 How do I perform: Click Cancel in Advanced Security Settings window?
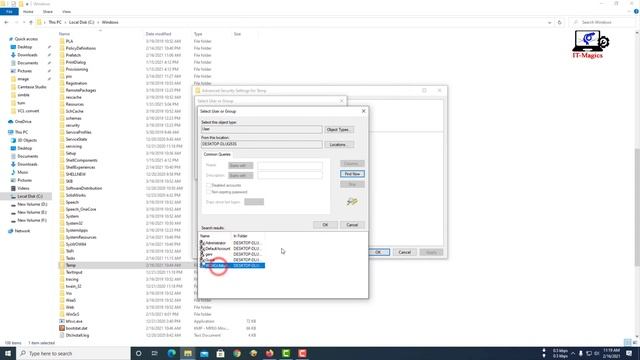pos(404,252)
